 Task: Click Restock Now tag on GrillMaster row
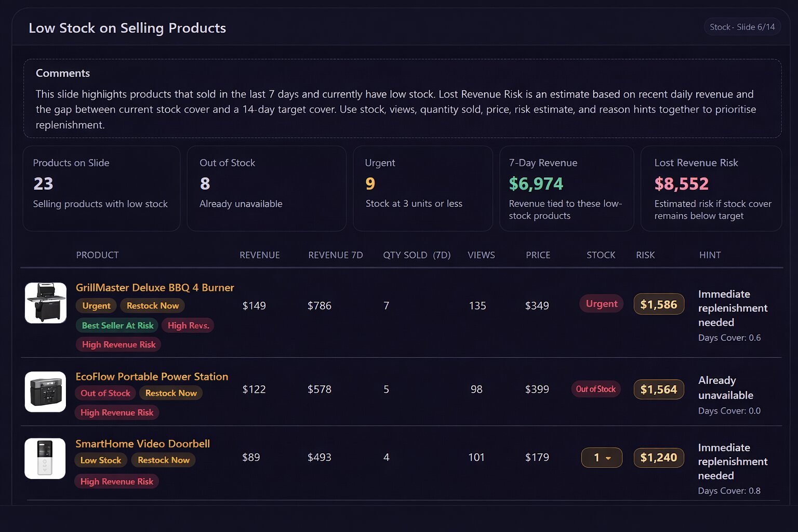point(152,305)
